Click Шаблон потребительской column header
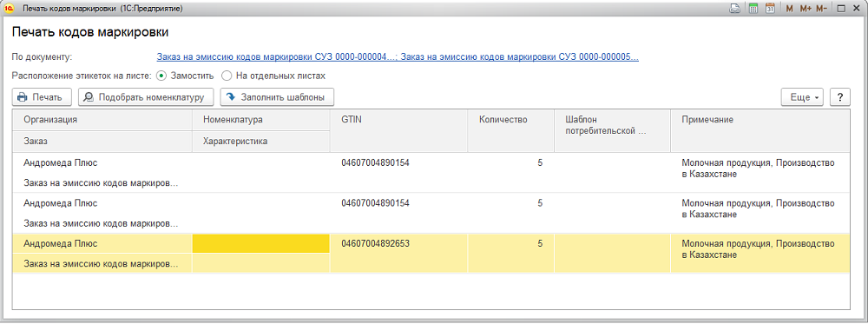868x324 pixels. (612, 130)
